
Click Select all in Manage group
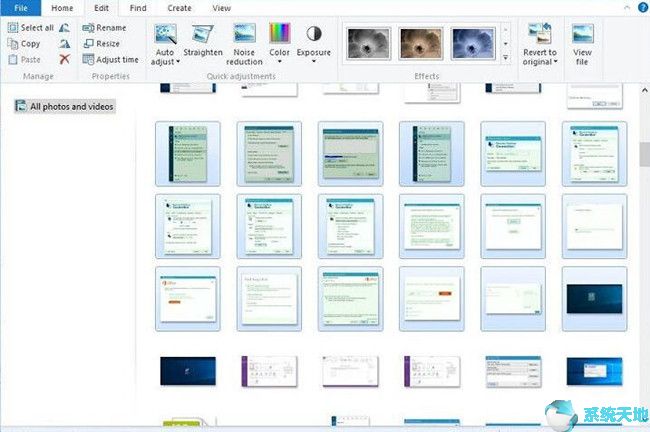(x=30, y=28)
